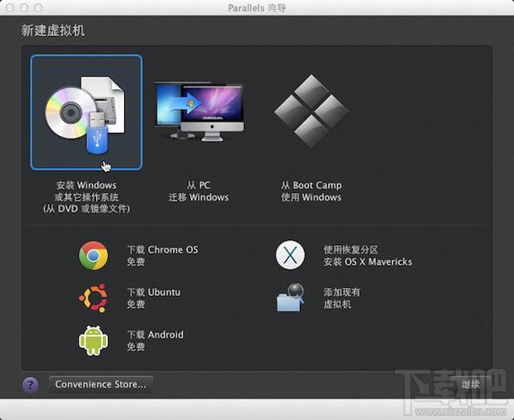Click the Chrome OS logo icon
The width and height of the screenshot is (514, 420).
click(93, 255)
